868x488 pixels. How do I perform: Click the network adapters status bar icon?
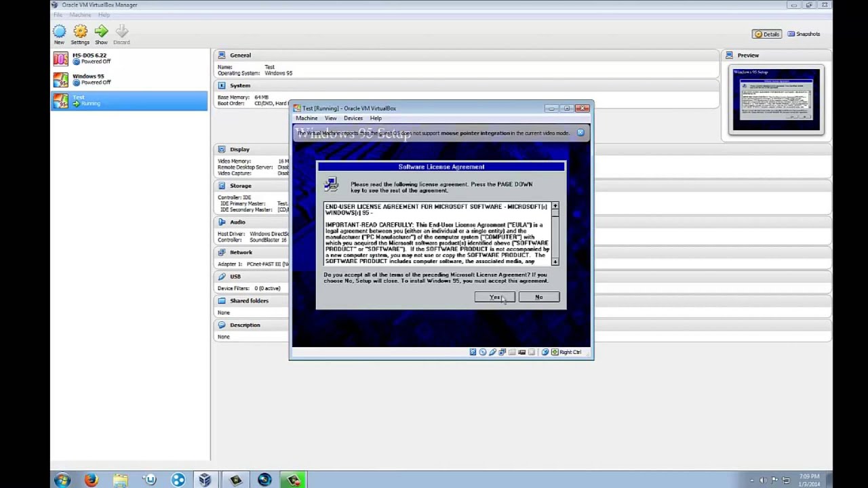[x=502, y=352]
